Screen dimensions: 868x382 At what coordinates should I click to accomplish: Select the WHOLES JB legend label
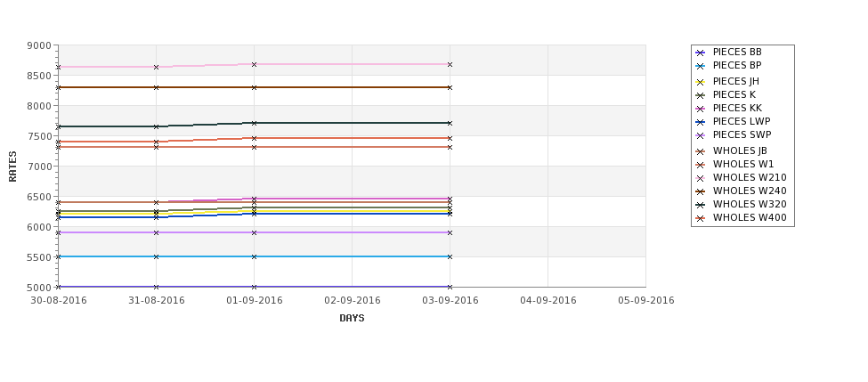click(740, 150)
